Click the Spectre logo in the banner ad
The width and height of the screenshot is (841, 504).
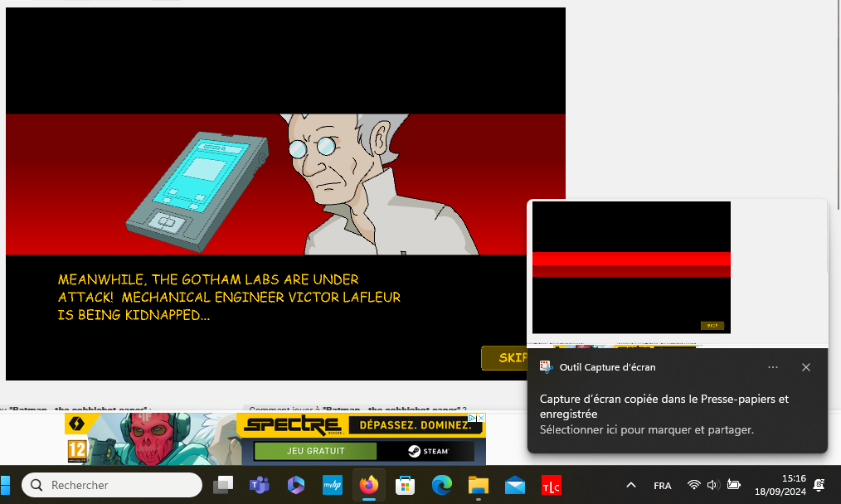point(293,425)
